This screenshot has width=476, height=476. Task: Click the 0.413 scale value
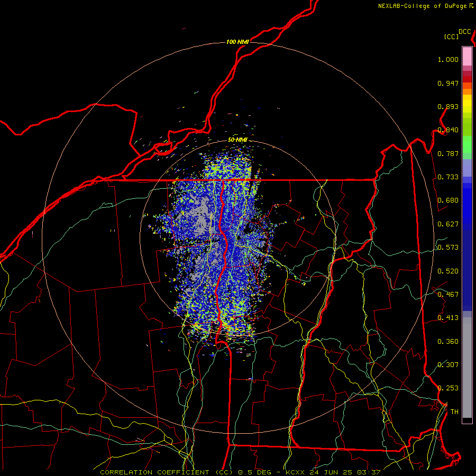pyautogui.click(x=448, y=318)
